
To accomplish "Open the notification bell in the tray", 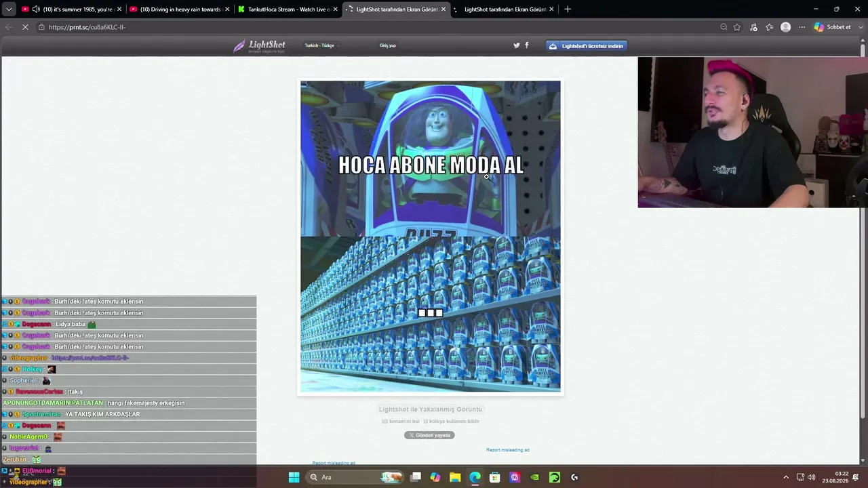I will click(856, 477).
